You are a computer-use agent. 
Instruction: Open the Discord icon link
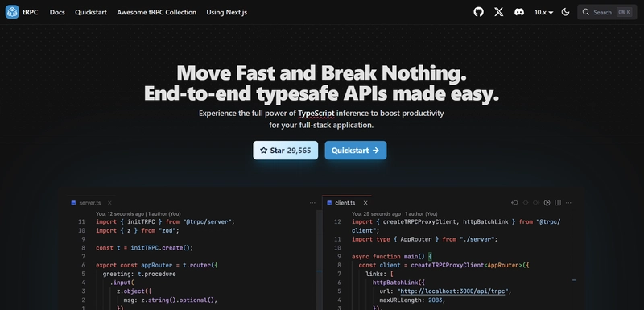pyautogui.click(x=519, y=12)
